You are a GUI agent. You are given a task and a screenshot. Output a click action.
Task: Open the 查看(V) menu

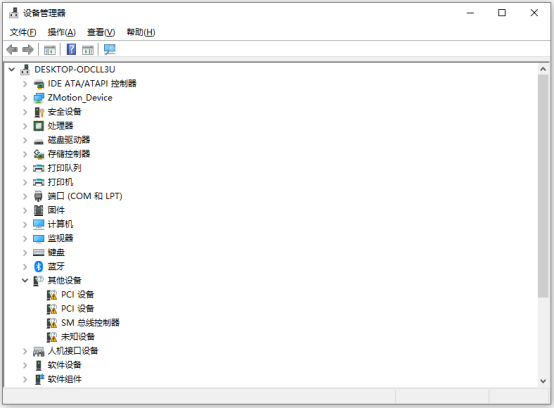pyautogui.click(x=101, y=32)
